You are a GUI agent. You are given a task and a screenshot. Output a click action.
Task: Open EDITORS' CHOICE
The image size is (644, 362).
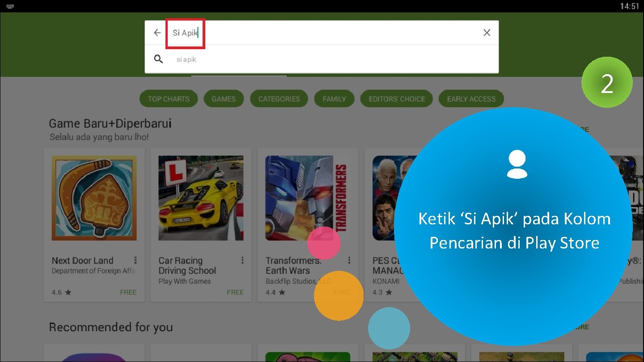coord(396,98)
